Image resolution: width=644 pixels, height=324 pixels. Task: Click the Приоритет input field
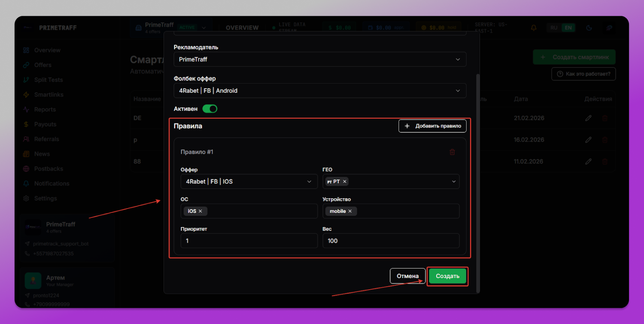coord(249,241)
